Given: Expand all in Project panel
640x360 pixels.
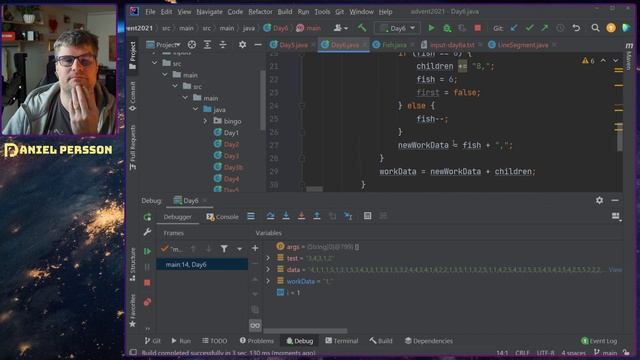Looking at the screenshot, I should [x=207, y=44].
